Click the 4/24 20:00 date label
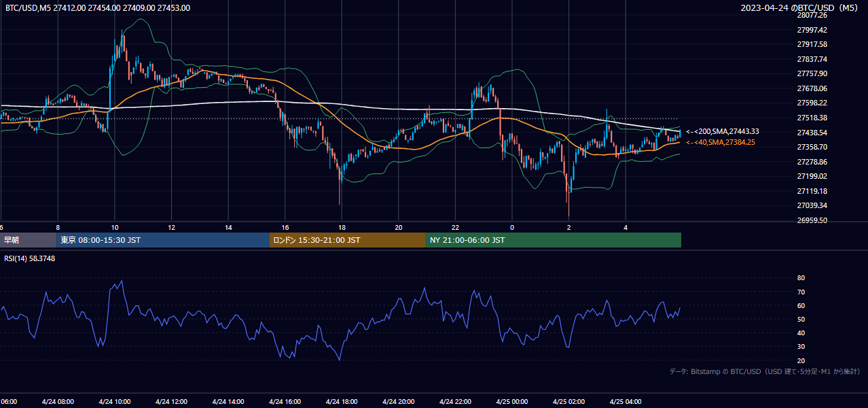 pyautogui.click(x=399, y=402)
